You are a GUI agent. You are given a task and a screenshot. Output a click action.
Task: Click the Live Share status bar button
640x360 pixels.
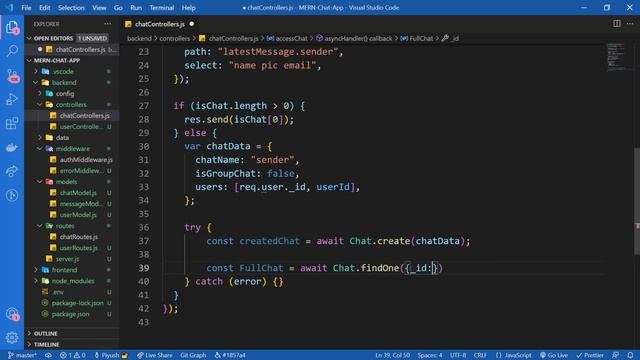coord(155,355)
